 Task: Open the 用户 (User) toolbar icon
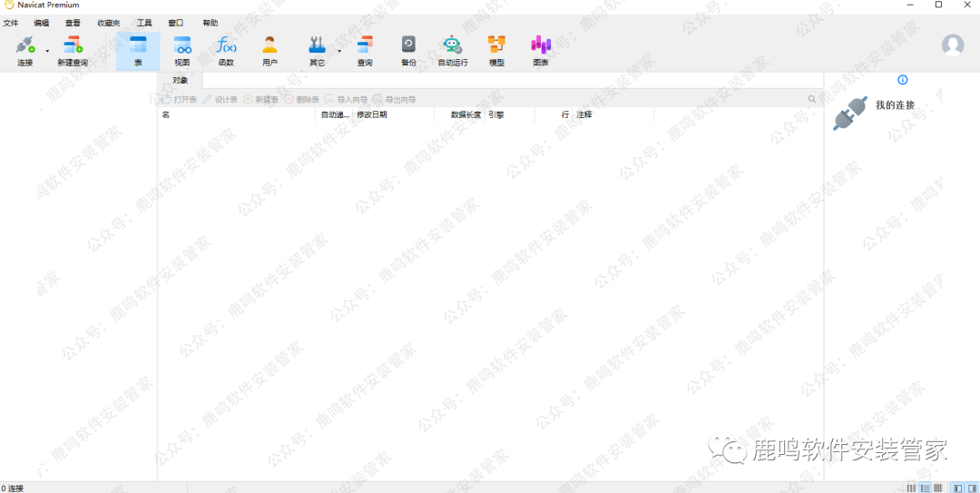pos(269,49)
